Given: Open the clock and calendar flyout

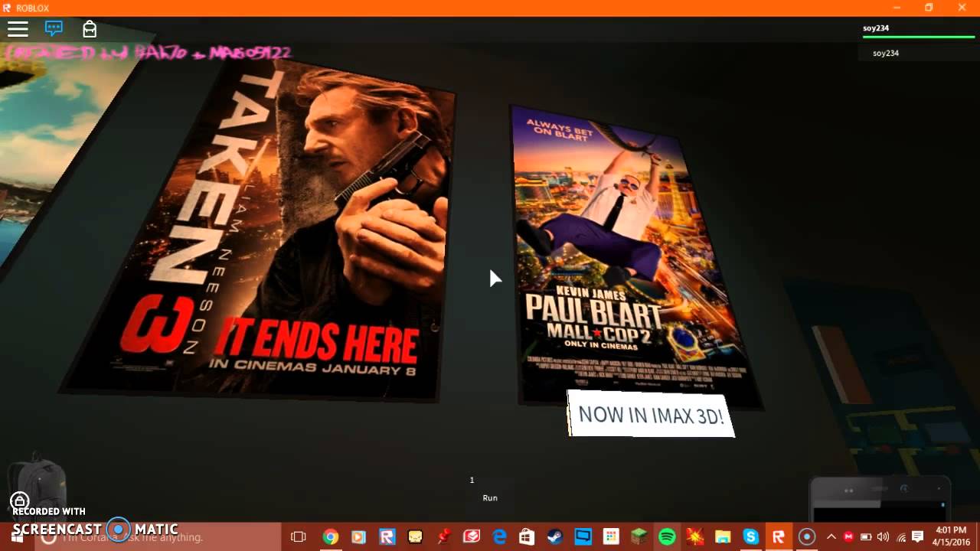Looking at the screenshot, I should tap(952, 536).
